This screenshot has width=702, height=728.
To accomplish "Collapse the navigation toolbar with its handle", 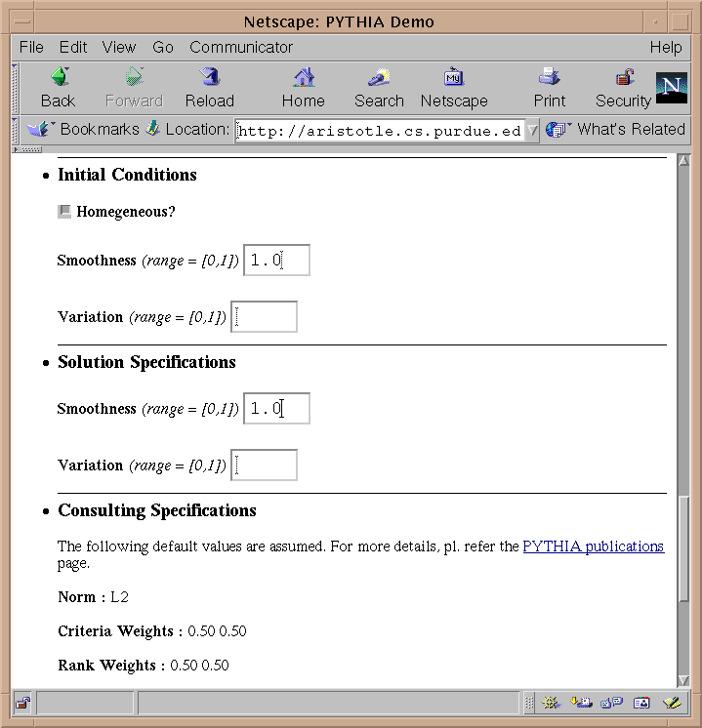I will point(16,88).
